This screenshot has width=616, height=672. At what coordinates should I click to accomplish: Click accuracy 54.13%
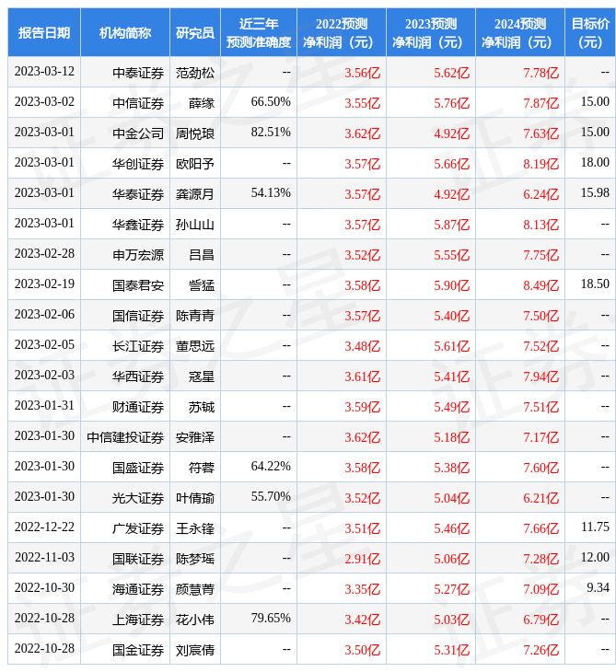point(271,193)
